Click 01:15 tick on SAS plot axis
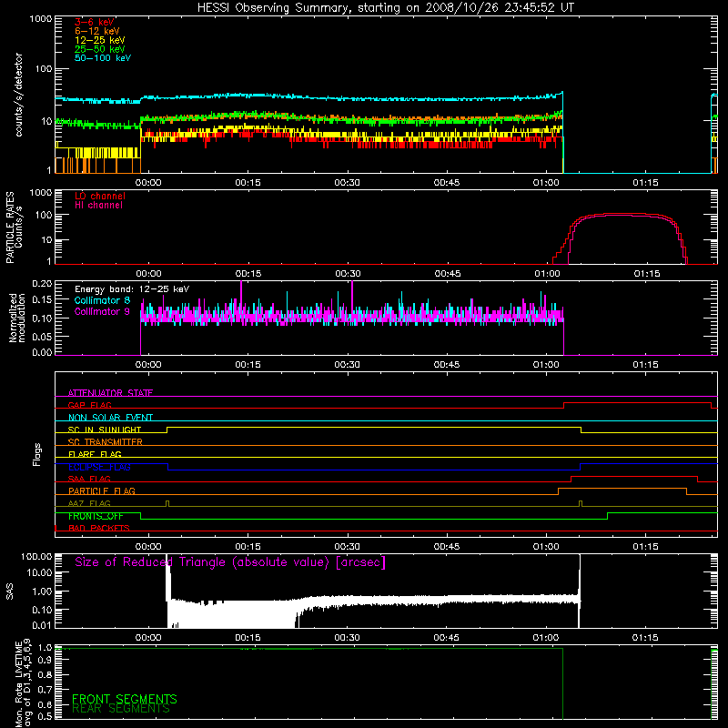The width and height of the screenshot is (728, 728). (645, 638)
